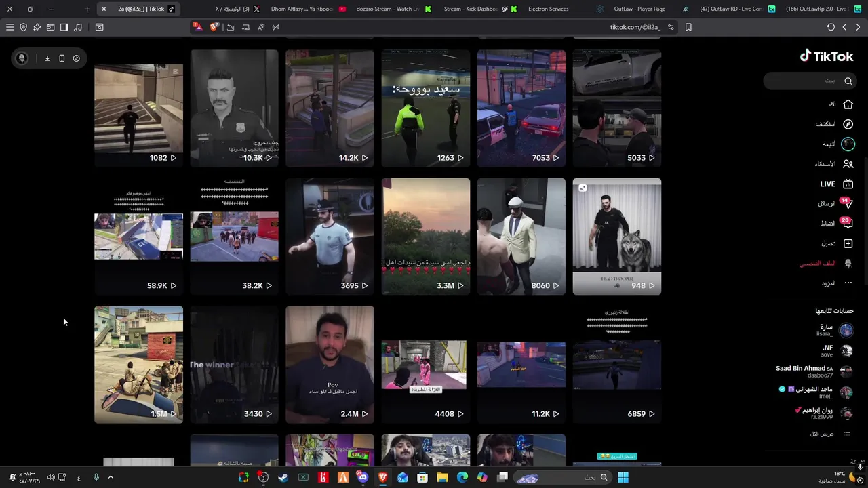The width and height of the screenshot is (868, 488).
Task: Click the Windows Start button
Action: pyautogui.click(x=623, y=477)
